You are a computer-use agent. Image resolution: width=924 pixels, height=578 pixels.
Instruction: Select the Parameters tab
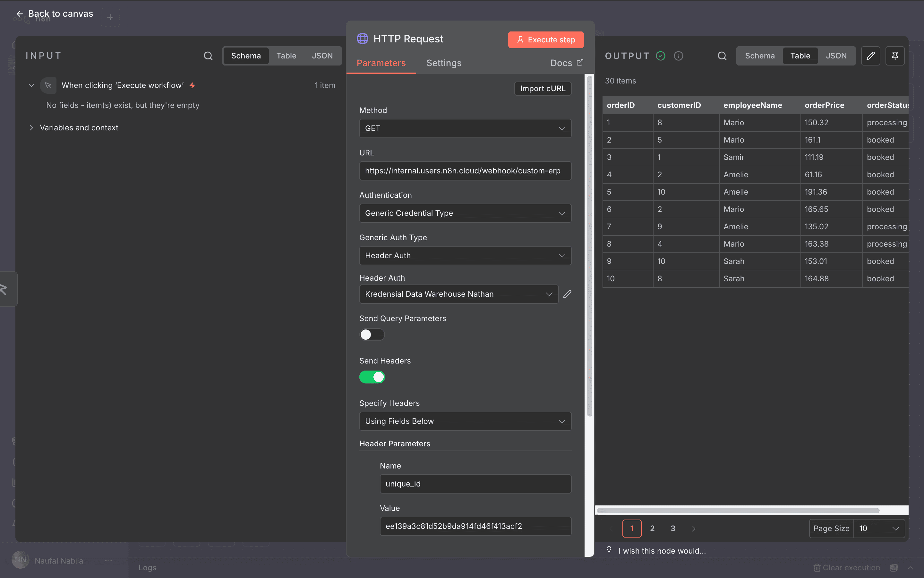pos(381,63)
